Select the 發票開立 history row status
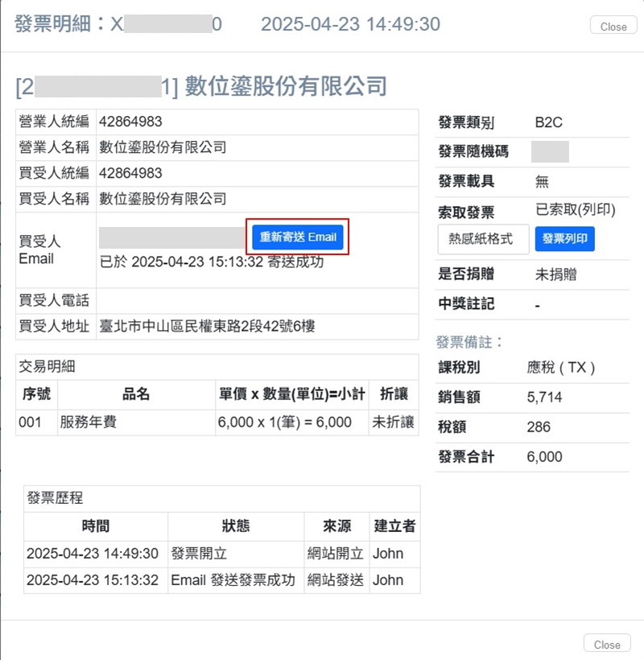 coord(199,554)
